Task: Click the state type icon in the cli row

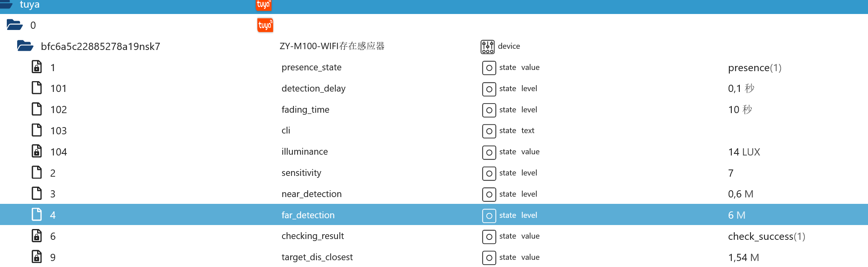Action: (x=489, y=131)
